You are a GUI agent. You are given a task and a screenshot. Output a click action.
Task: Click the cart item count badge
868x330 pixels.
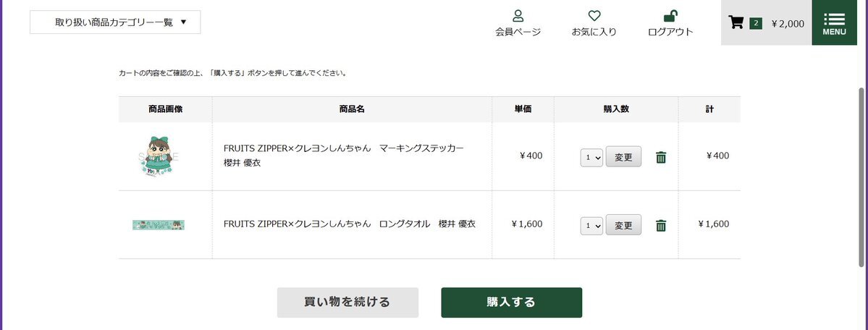tap(756, 23)
